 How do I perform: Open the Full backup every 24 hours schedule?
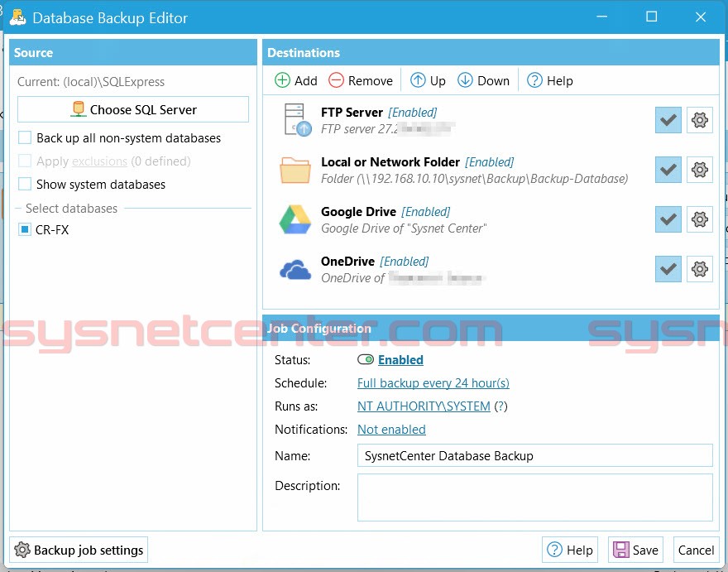click(x=433, y=383)
